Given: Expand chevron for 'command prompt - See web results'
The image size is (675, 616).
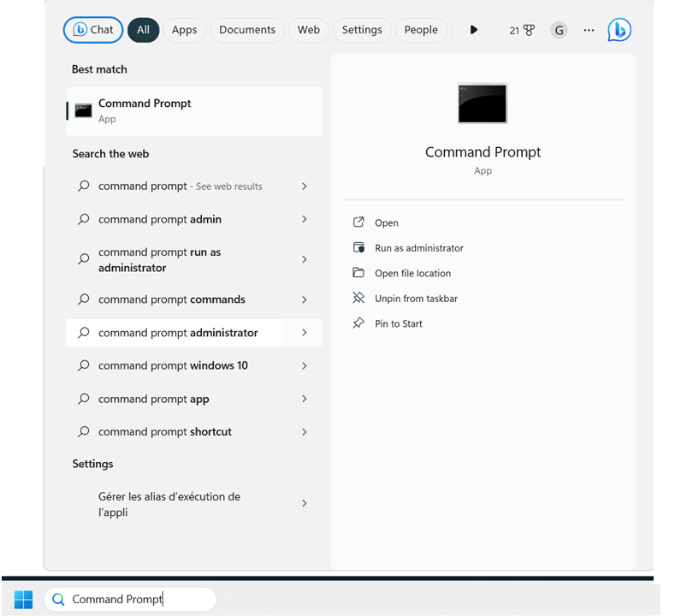Looking at the screenshot, I should [305, 186].
